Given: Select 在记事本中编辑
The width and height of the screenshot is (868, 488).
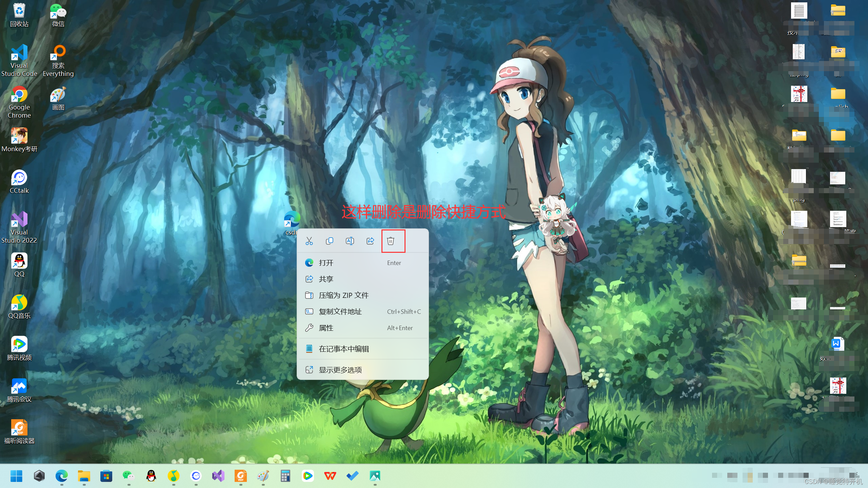Looking at the screenshot, I should (363, 349).
